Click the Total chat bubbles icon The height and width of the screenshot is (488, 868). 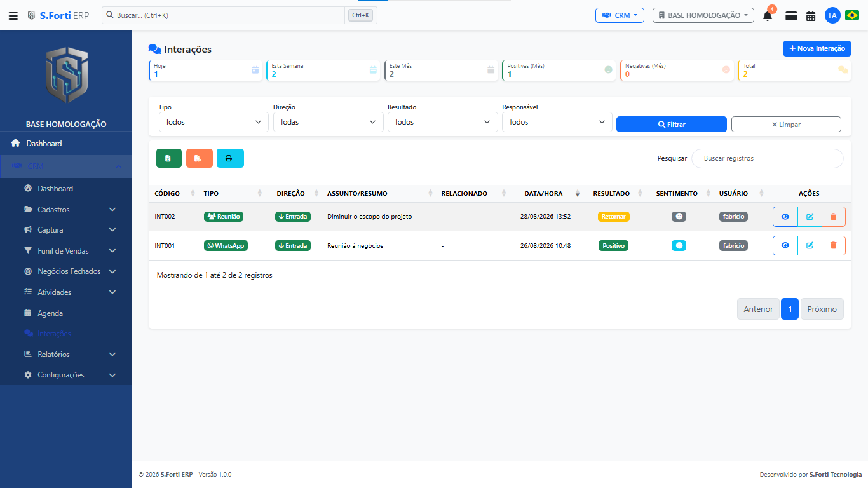(843, 70)
